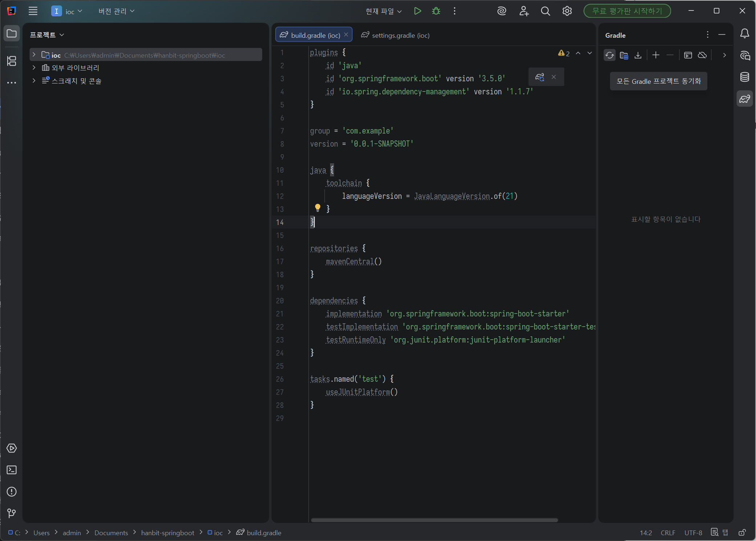This screenshot has width=756, height=541.
Task: Click the floating Gradle changes sync icon
Action: pos(540,77)
